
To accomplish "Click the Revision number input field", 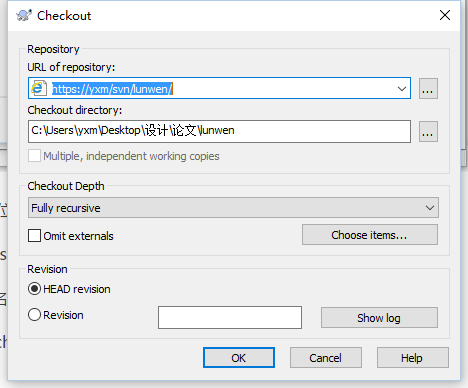I will point(230,317).
